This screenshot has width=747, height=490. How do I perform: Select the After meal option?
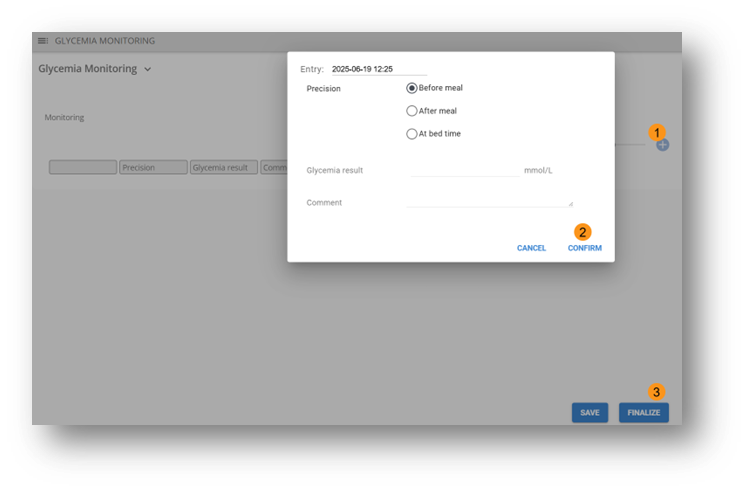pos(412,111)
